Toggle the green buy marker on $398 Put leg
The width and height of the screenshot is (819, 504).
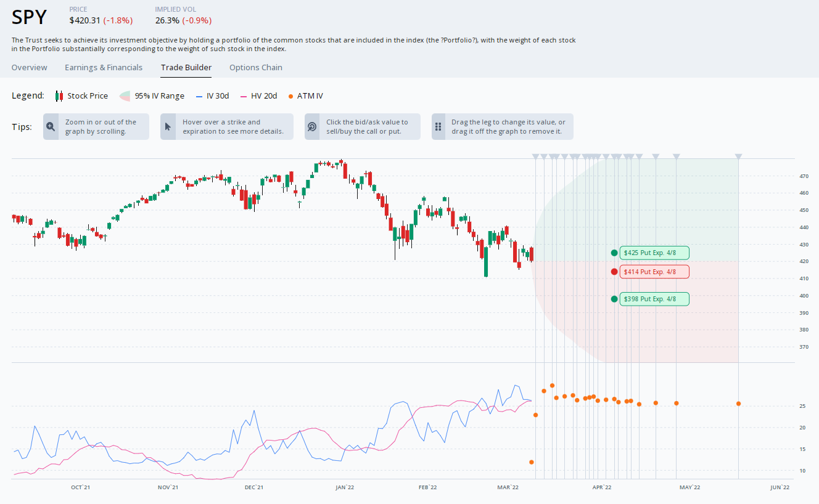614,299
